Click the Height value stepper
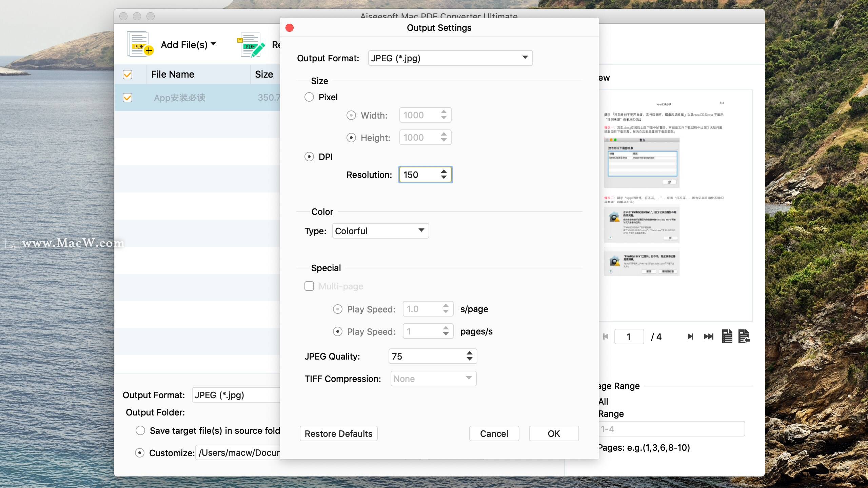868x488 pixels. pos(443,137)
